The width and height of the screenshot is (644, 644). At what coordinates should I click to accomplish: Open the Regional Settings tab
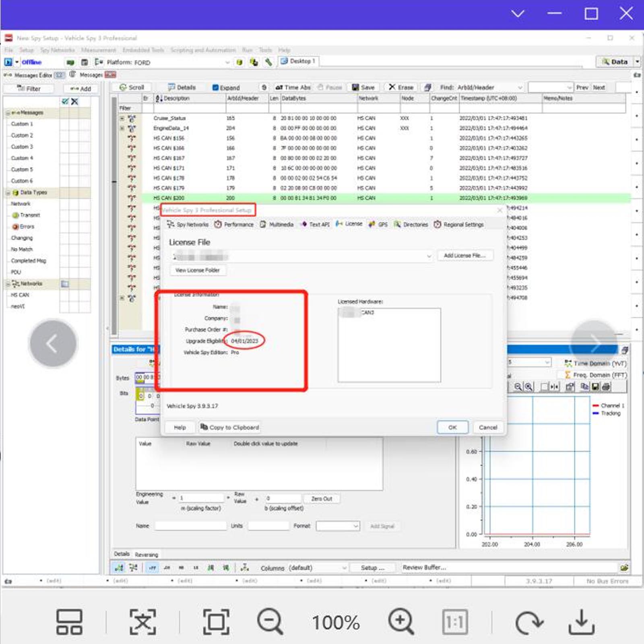(x=459, y=225)
